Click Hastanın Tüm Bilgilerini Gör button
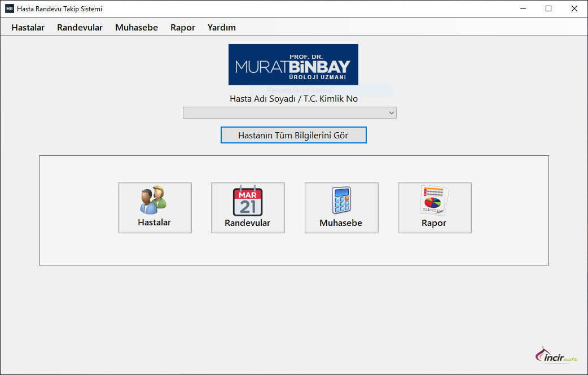This screenshot has height=375, width=588. (x=293, y=135)
